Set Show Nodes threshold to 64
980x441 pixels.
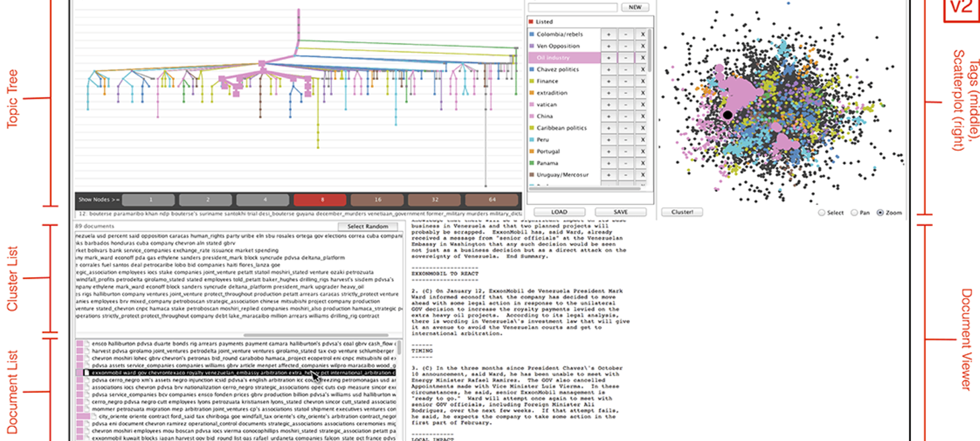[x=492, y=200]
